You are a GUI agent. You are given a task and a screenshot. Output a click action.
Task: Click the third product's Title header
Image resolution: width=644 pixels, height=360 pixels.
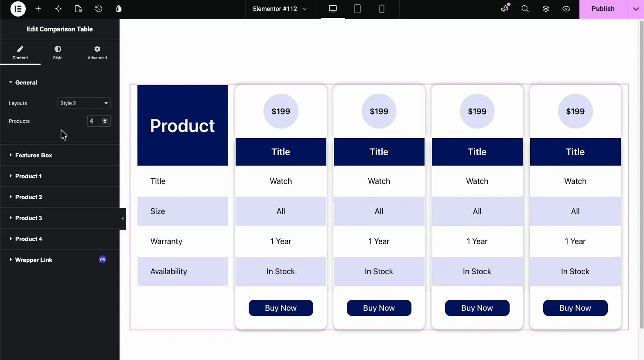click(477, 152)
